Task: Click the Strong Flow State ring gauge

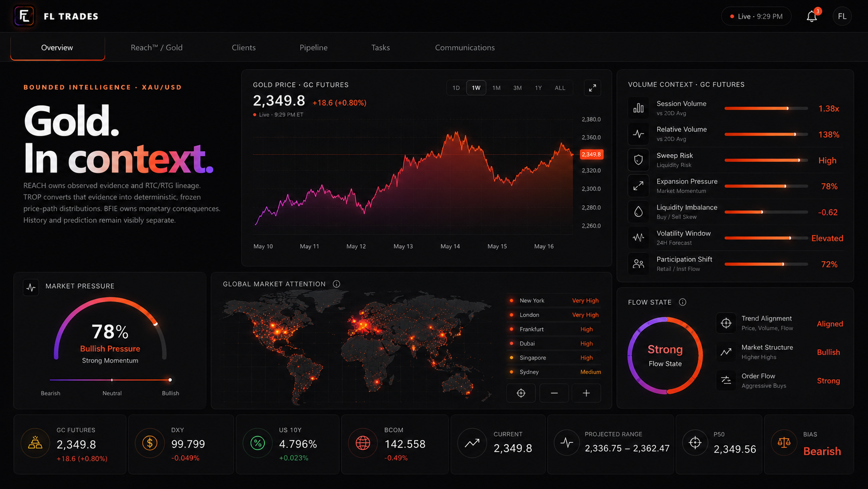Action: pos(665,355)
